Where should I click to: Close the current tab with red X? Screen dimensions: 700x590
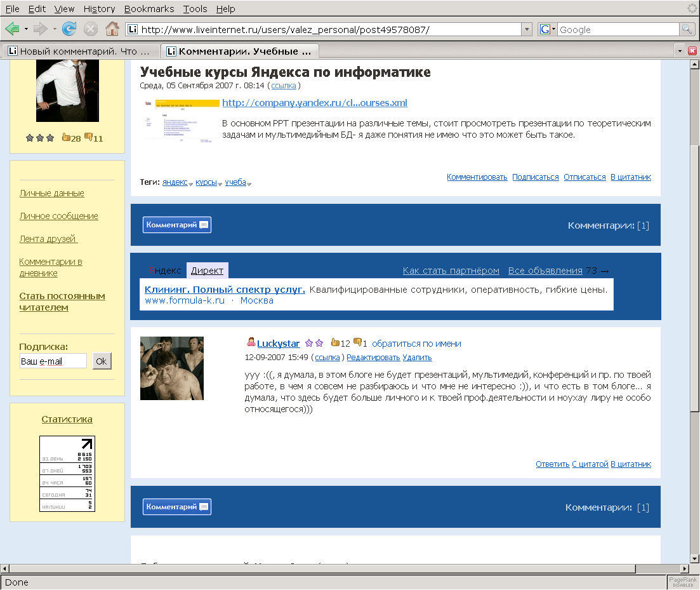point(692,51)
